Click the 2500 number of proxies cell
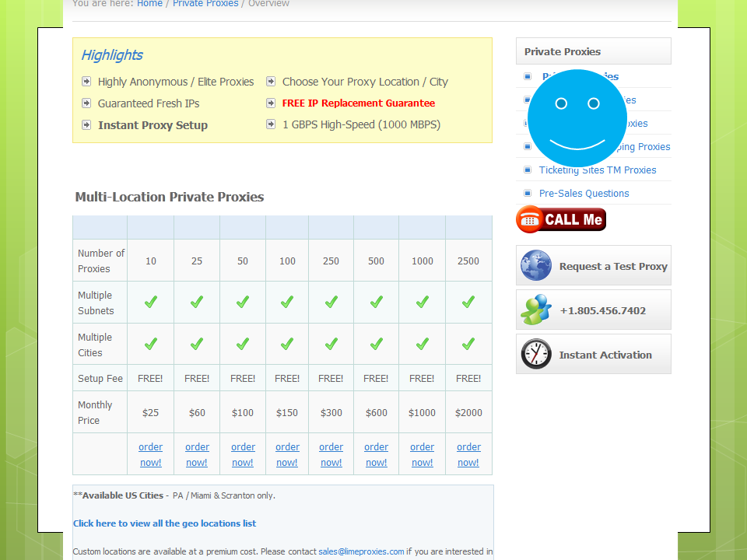Viewport: 747px width, 560px height. pos(468,261)
